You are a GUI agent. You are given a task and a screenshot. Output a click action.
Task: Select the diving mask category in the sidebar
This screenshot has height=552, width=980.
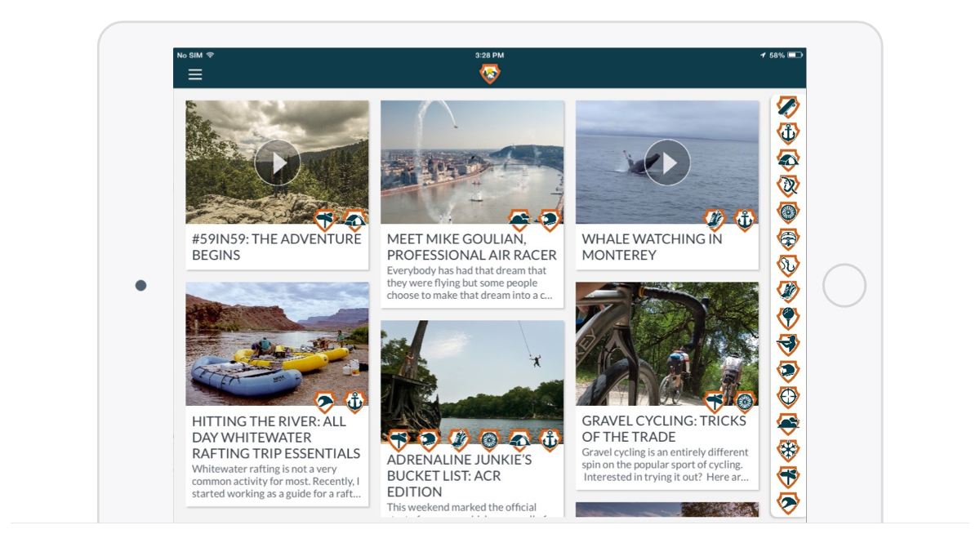tap(788, 238)
